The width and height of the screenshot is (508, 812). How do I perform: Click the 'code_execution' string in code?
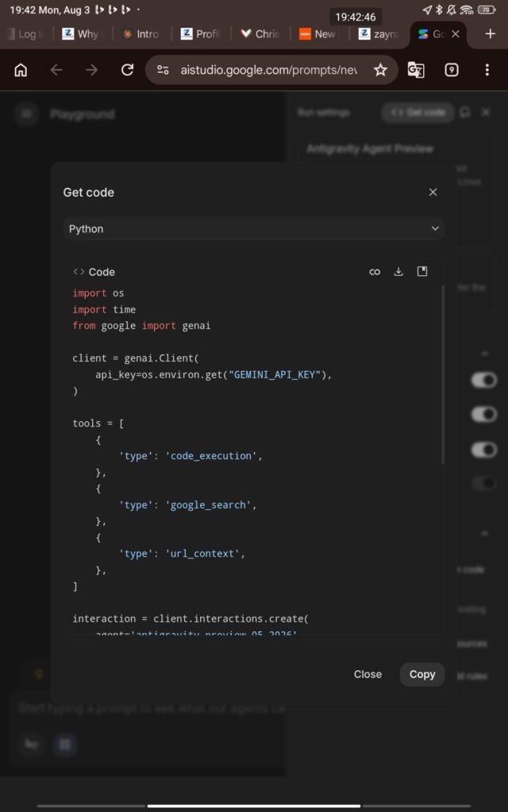[x=211, y=456]
